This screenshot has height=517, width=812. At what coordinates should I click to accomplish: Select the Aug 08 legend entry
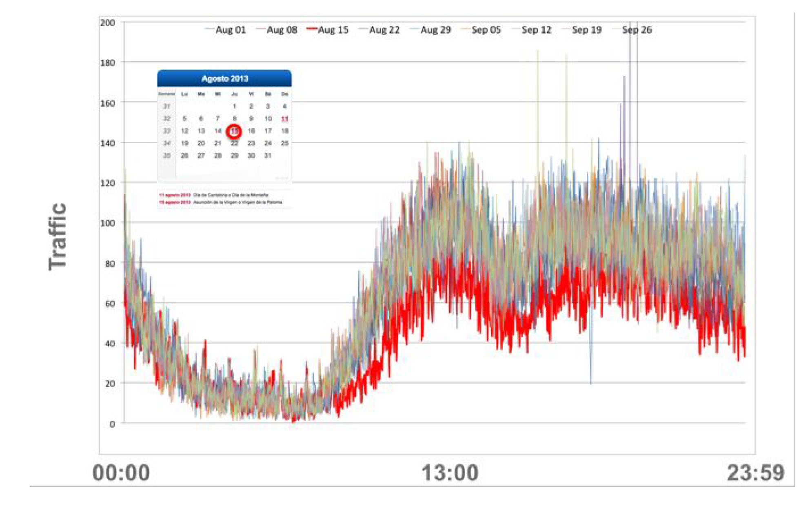point(277,30)
